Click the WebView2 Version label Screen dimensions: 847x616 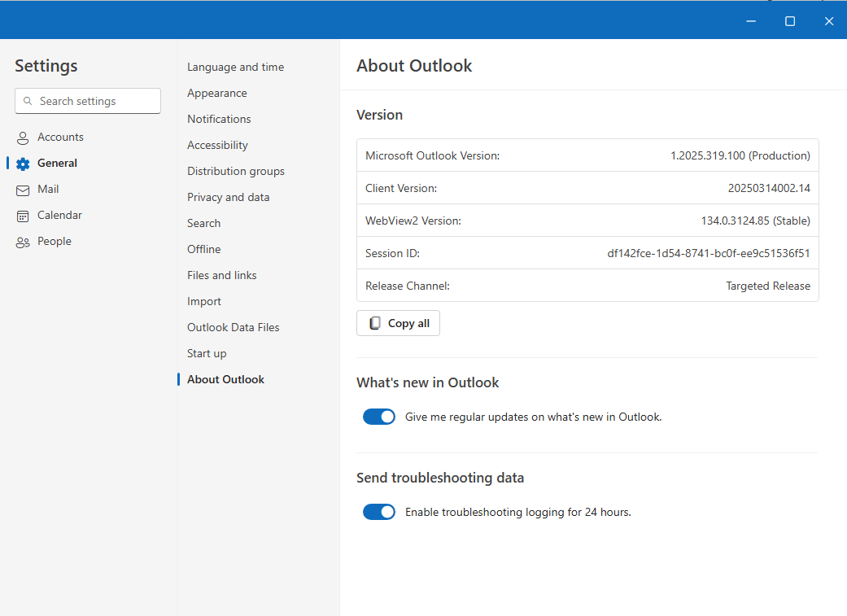[413, 221]
